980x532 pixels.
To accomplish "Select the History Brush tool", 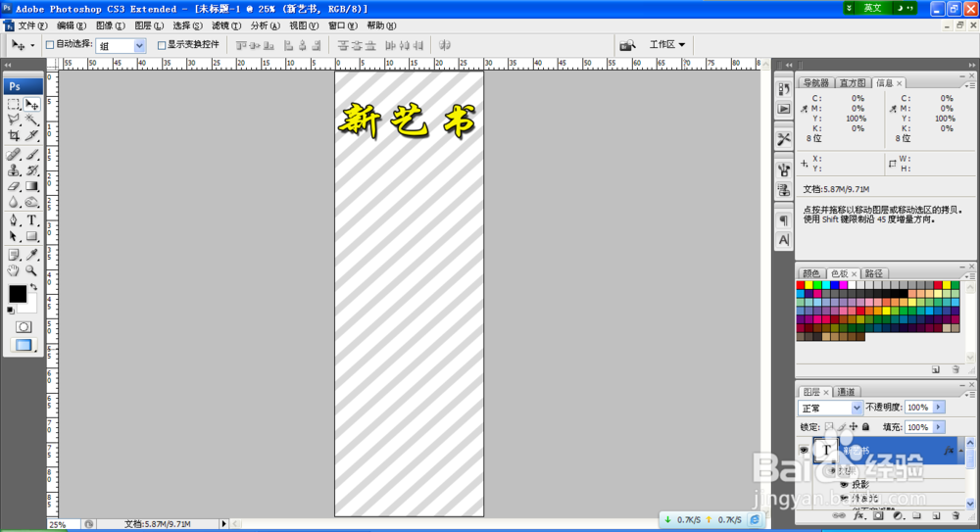I will [31, 170].
